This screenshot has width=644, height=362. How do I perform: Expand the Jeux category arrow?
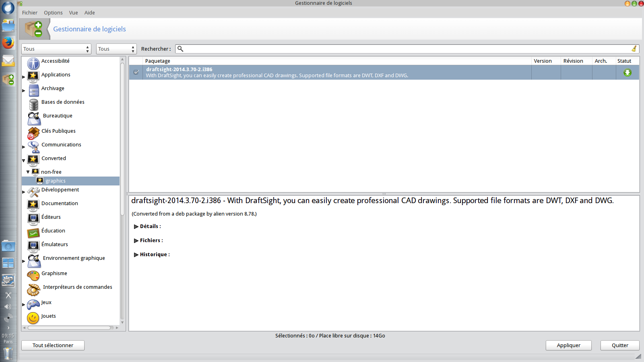pyautogui.click(x=24, y=304)
